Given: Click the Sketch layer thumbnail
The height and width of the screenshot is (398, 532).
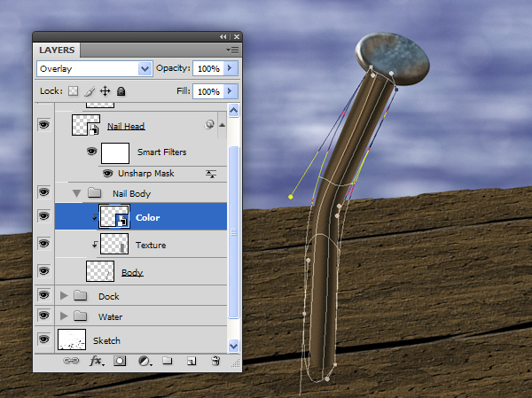Looking at the screenshot, I should click(72, 339).
